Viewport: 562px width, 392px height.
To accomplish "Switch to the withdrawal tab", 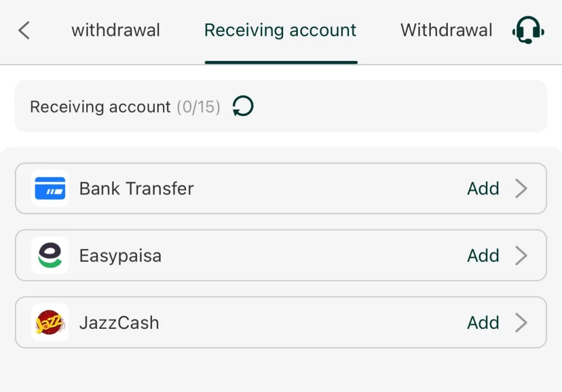I will click(115, 30).
